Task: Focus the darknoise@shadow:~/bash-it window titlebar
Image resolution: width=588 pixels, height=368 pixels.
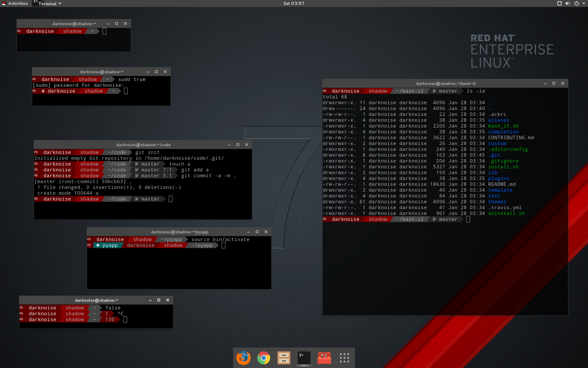Action: (x=446, y=83)
